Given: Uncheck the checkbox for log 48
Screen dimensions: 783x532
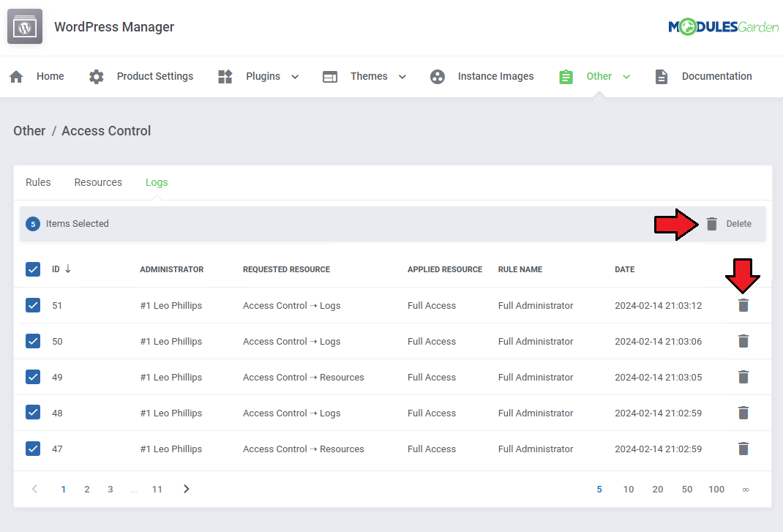Looking at the screenshot, I should pos(33,413).
